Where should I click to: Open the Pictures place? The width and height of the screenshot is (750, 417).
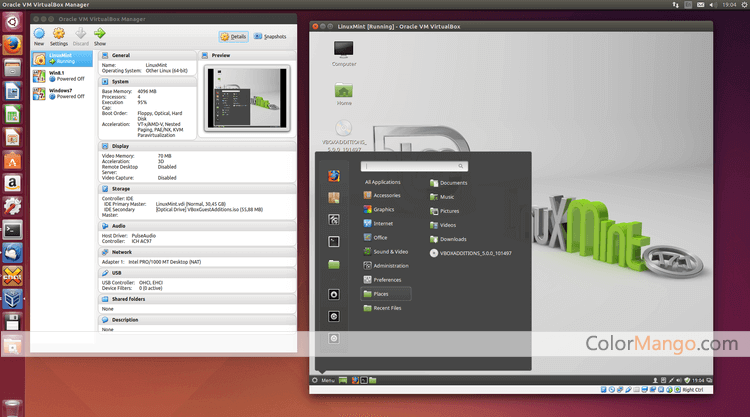(x=444, y=211)
